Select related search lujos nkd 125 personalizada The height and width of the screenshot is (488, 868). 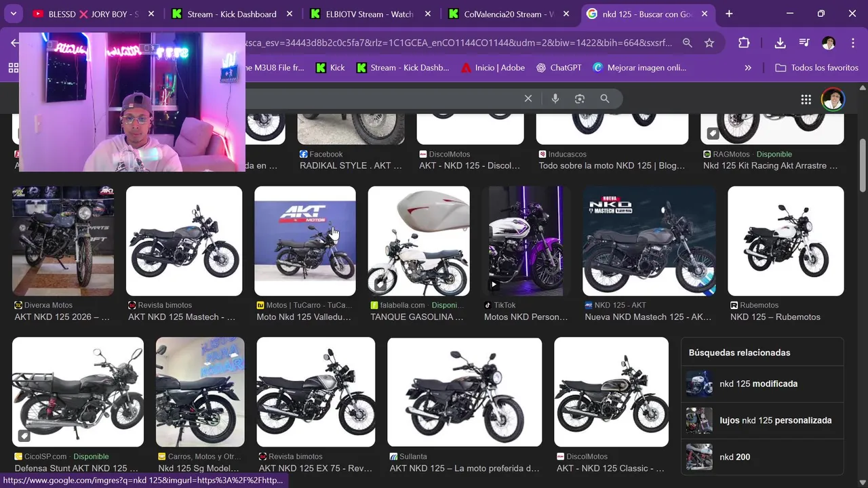pos(762,420)
